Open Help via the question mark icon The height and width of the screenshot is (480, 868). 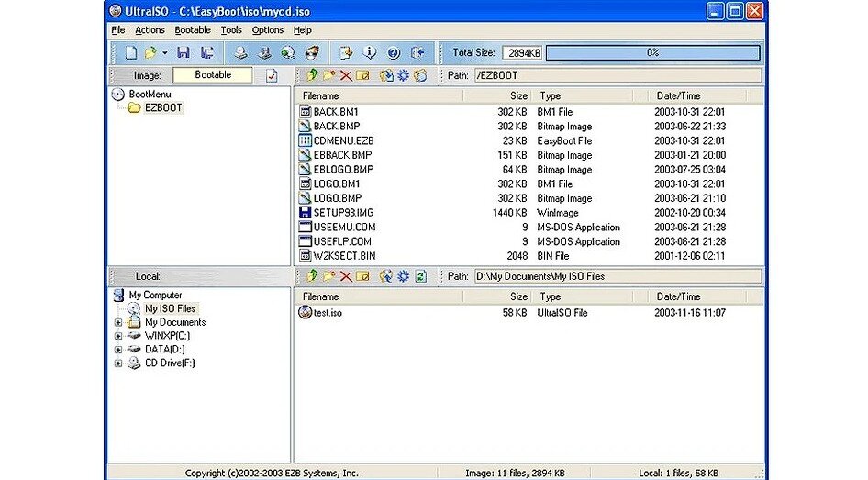(x=394, y=52)
